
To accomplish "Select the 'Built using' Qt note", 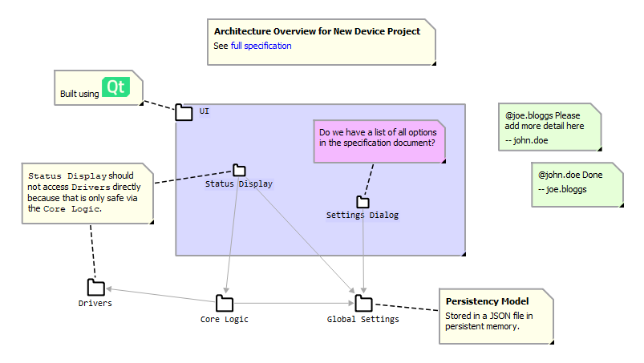I will pyautogui.click(x=99, y=88).
